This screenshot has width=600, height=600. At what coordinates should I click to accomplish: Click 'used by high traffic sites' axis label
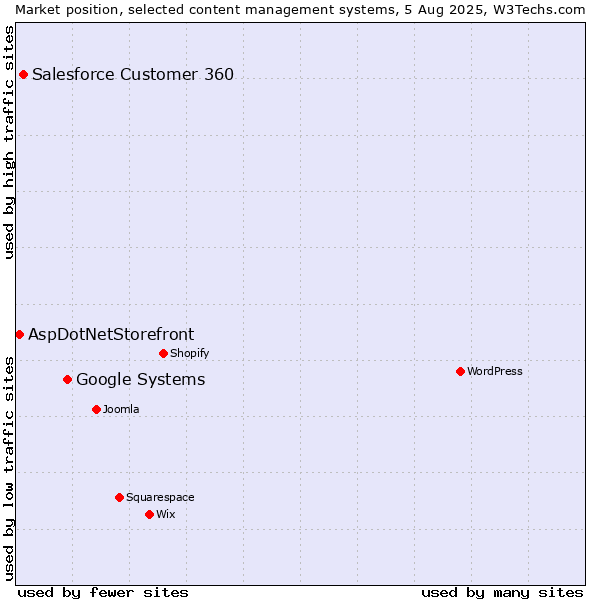coord(9,142)
